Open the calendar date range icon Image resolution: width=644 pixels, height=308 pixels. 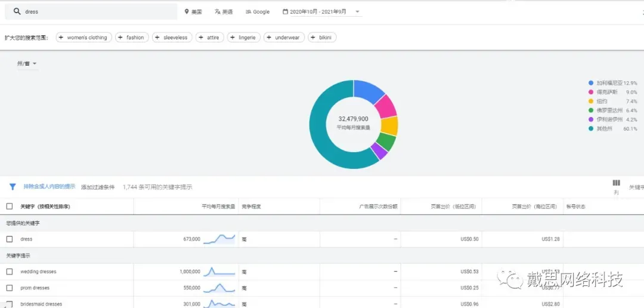[285, 11]
